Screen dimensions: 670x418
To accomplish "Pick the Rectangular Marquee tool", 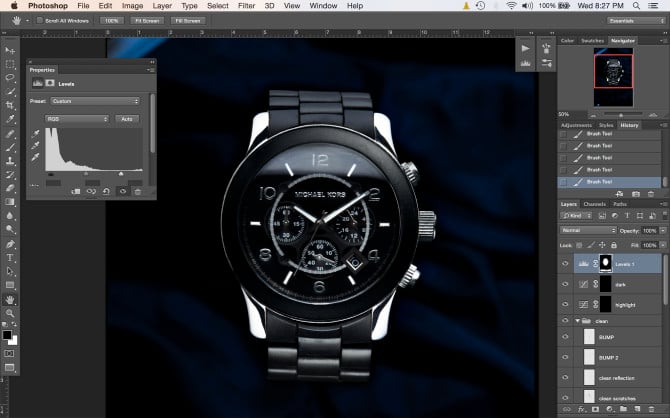I will click(x=10, y=63).
